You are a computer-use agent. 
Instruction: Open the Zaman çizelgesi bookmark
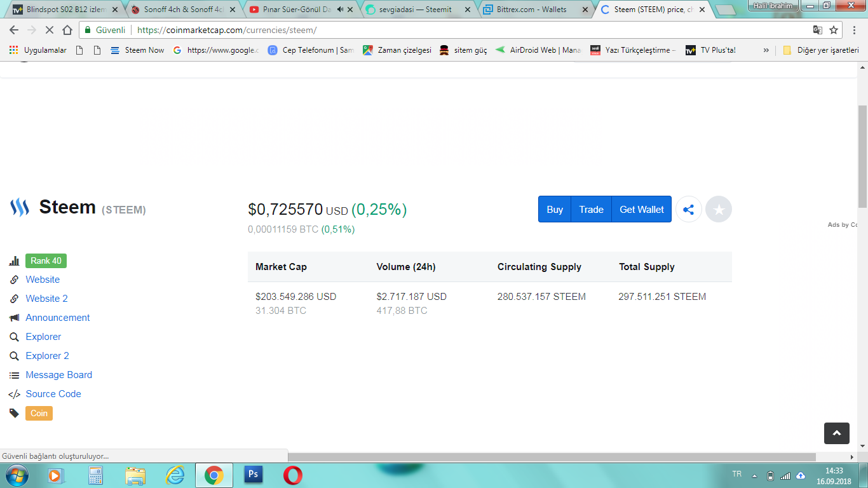tap(397, 50)
